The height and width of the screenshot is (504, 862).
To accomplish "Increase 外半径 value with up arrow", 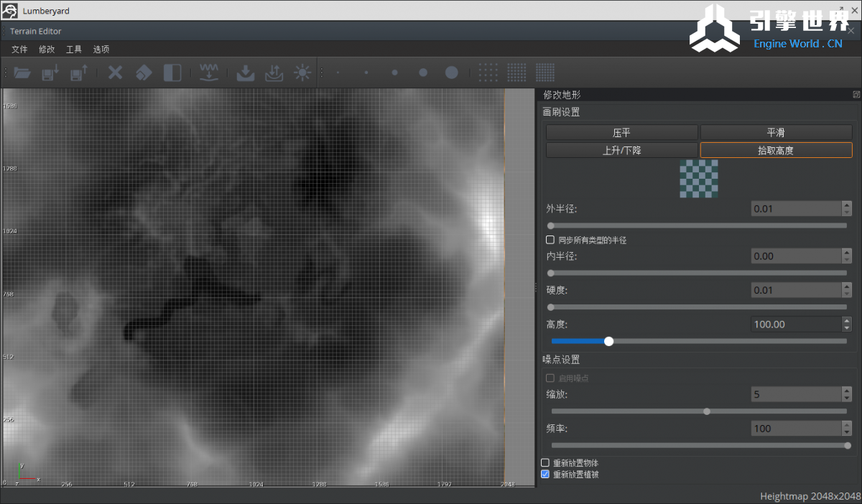I will [x=846, y=205].
